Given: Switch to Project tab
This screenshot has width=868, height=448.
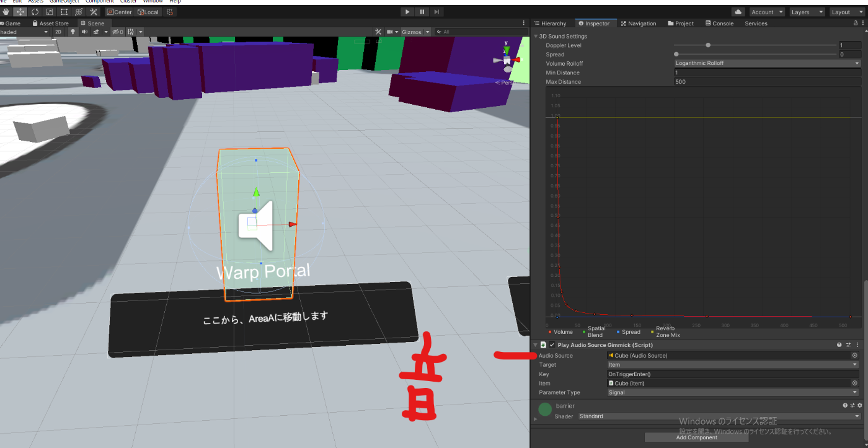Looking at the screenshot, I should [x=681, y=24].
